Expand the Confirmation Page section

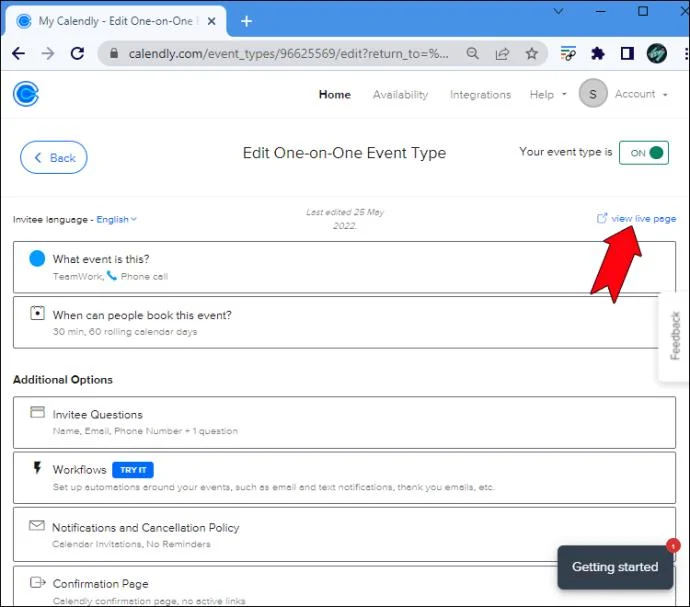coord(344,586)
